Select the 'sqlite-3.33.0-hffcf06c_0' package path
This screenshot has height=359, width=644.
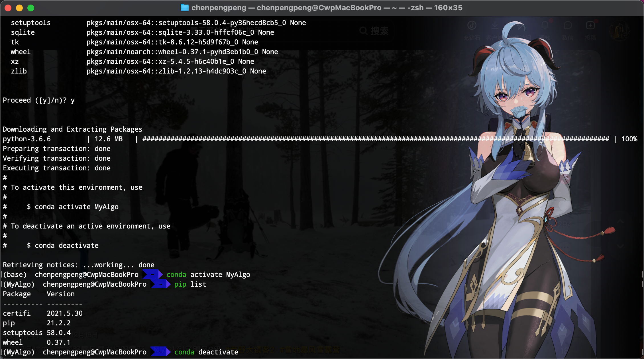pyautogui.click(x=170, y=32)
